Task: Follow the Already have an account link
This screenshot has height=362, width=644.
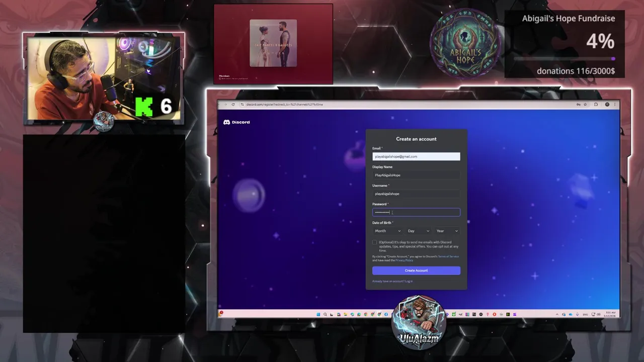Action: coord(392,281)
